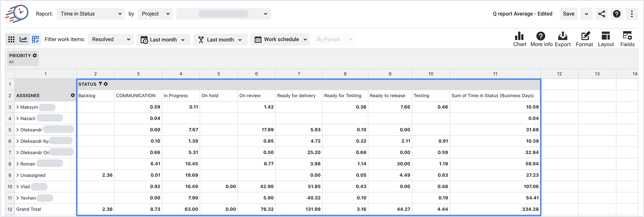Expand the Vlad assignee row

point(18,187)
